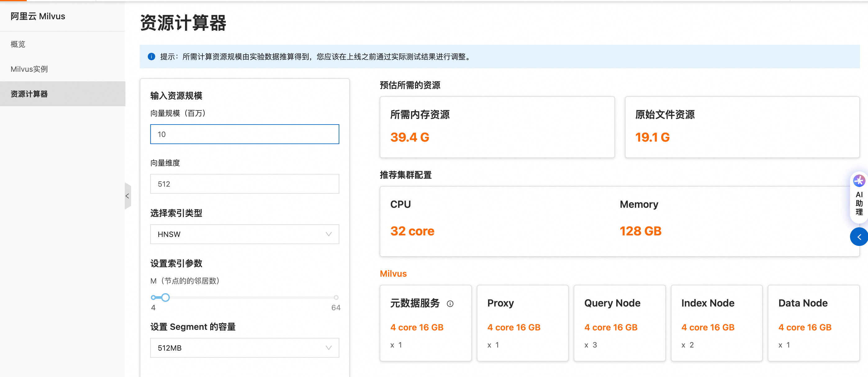Screen dimensions: 868x377
Task: Open 概览 in the sidebar
Action: point(18,44)
